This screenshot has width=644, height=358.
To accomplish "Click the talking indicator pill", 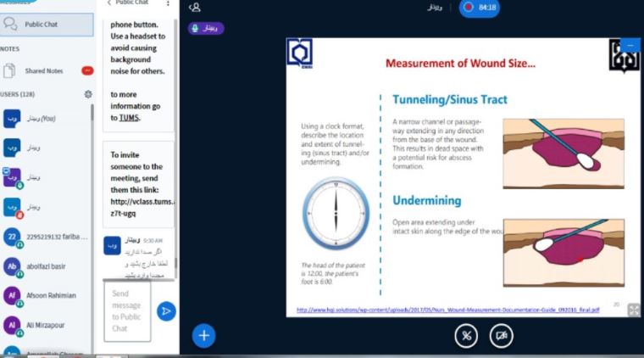I will pos(206,28).
